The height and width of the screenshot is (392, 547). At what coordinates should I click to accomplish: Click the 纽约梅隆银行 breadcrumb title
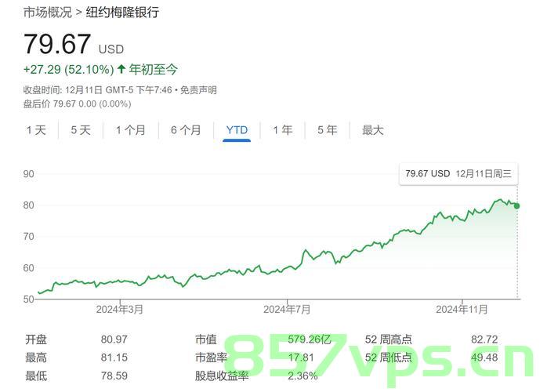(x=122, y=13)
